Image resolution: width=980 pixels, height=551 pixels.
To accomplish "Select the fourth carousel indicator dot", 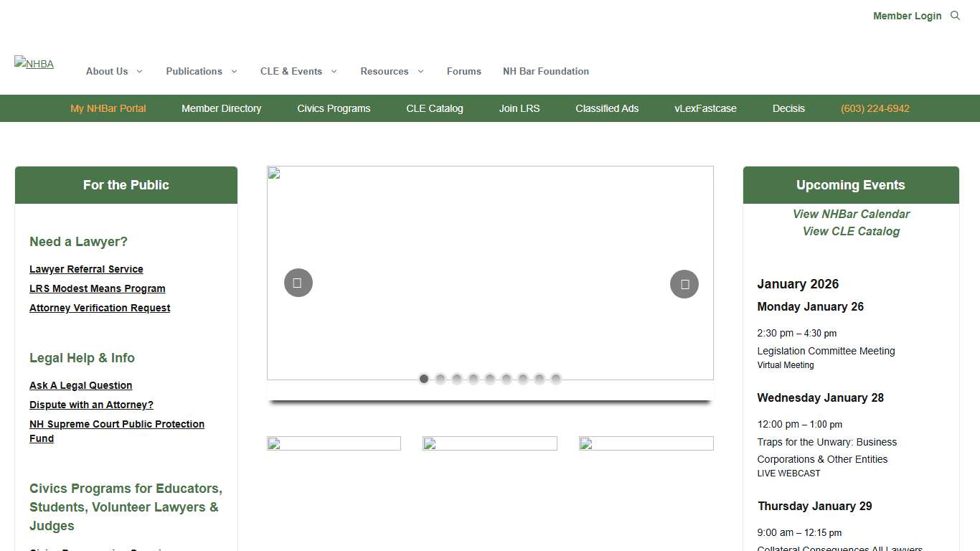I will pyautogui.click(x=473, y=379).
